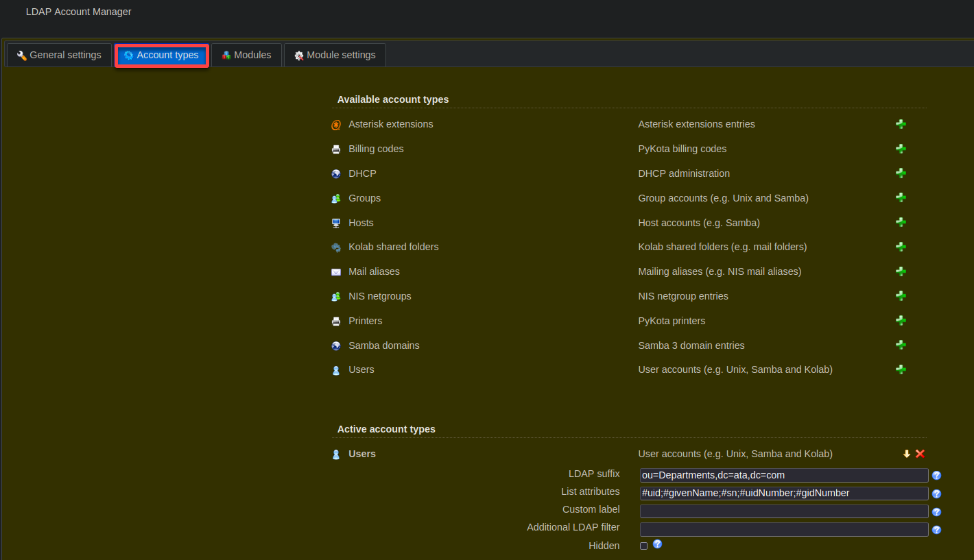
Task: Switch to the Account types tab
Action: pyautogui.click(x=162, y=55)
